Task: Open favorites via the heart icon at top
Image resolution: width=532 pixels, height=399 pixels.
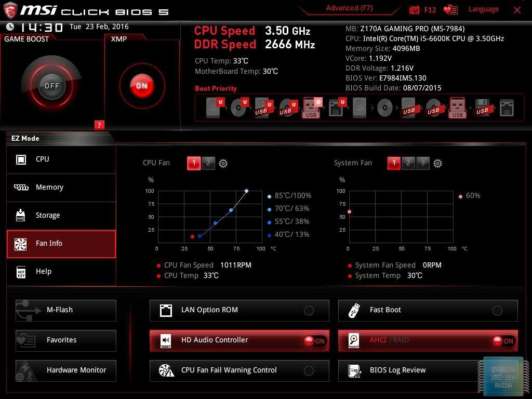Action: point(450,10)
